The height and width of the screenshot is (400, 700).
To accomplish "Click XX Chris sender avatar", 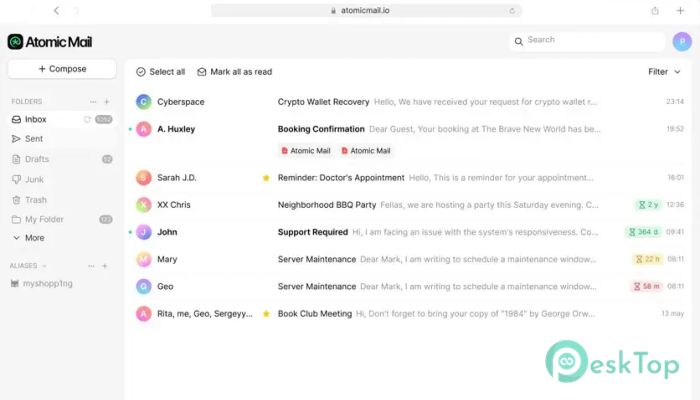I will click(x=144, y=205).
